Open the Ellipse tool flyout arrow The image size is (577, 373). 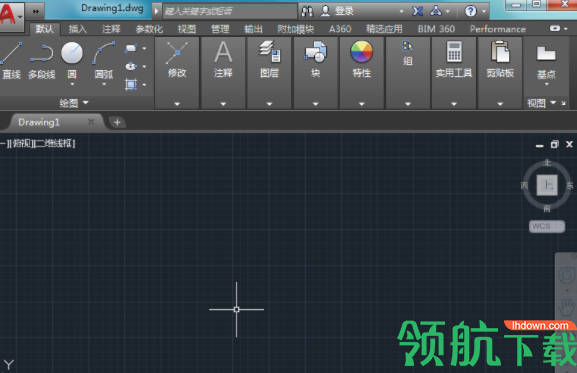pos(144,67)
